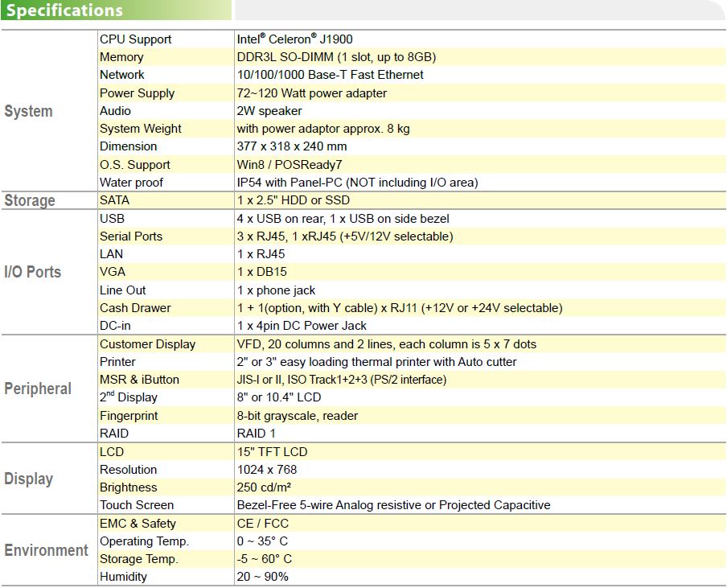
Task: Click the MSR & iButton label
Action: point(140,380)
